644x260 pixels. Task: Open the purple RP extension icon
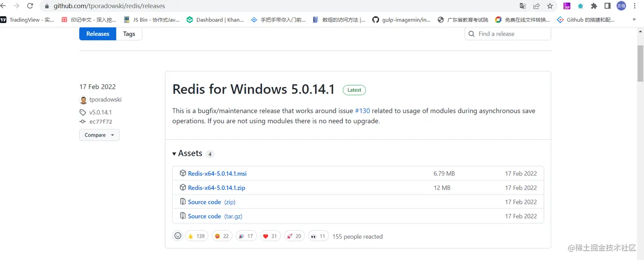[567, 6]
